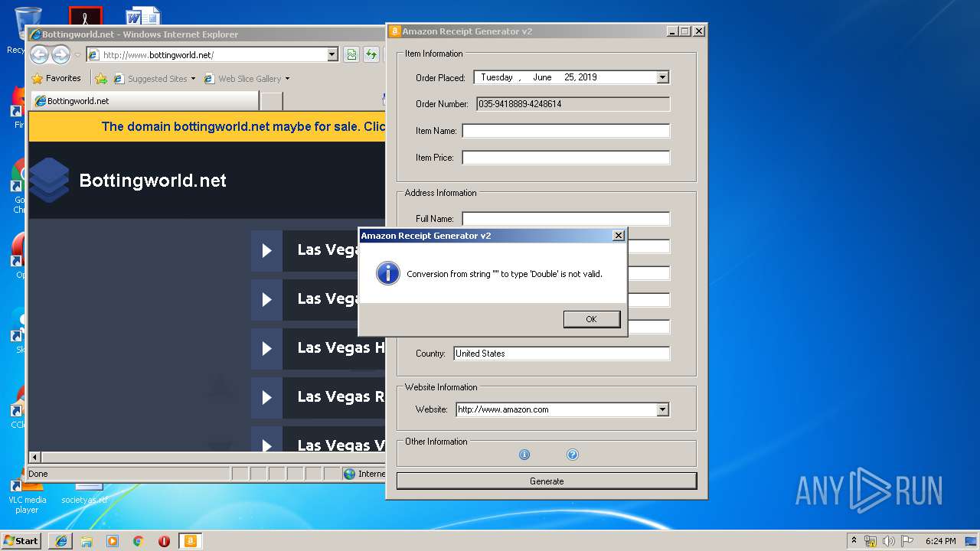This screenshot has width=980, height=551.
Task: Click the Internet Explorer Back button
Action: pyautogui.click(x=39, y=54)
